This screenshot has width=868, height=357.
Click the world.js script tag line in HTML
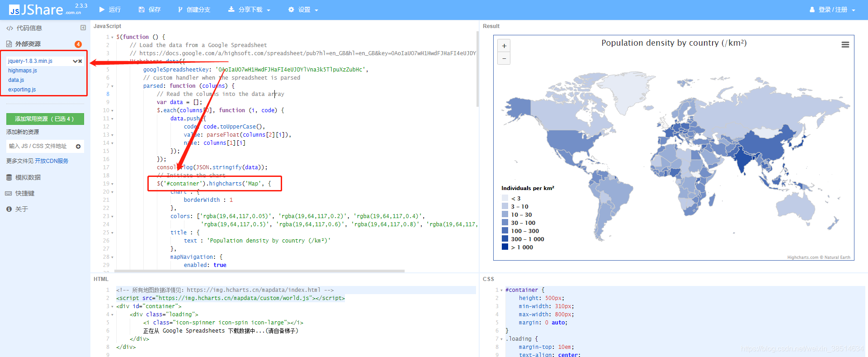click(231, 298)
